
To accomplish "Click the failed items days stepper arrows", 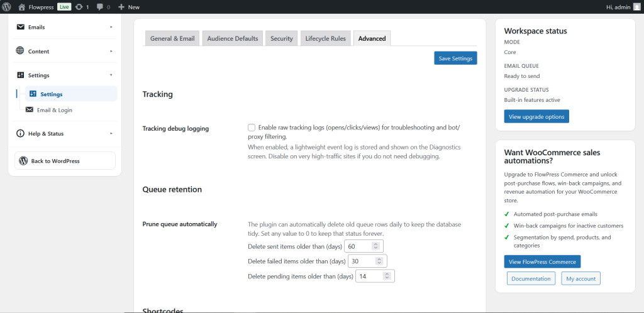I will pyautogui.click(x=379, y=261).
